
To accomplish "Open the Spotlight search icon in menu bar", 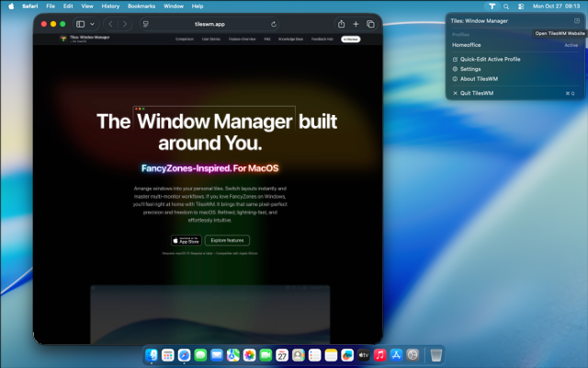I will pos(506,6).
